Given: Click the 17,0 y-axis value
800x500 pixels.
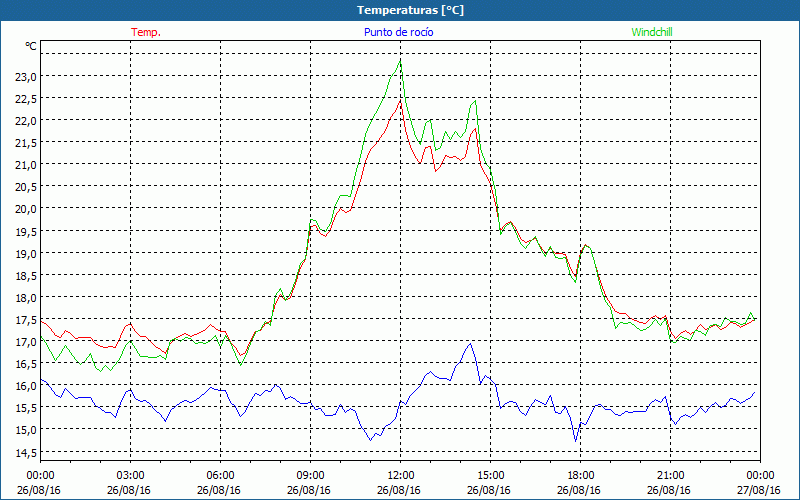Looking at the screenshot, I should pyautogui.click(x=26, y=342).
